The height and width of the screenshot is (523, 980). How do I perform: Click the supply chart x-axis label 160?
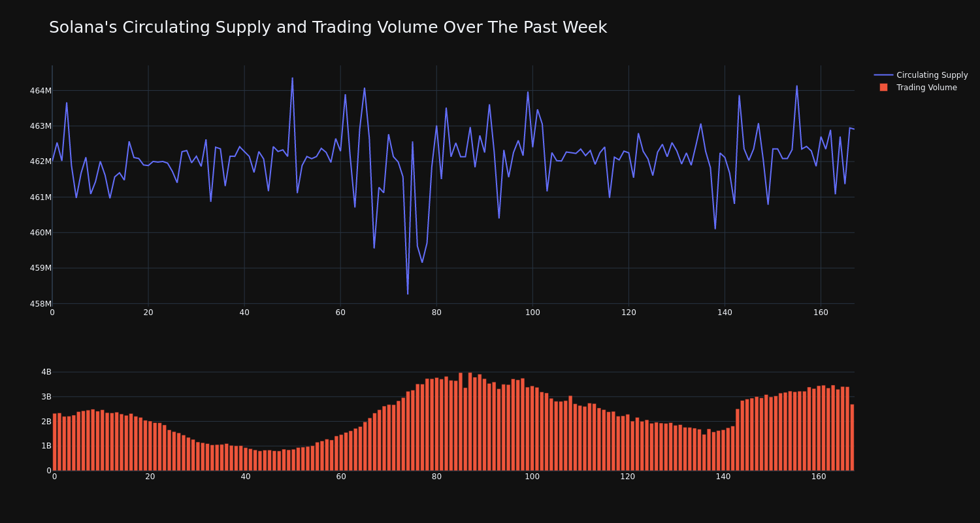[821, 312]
